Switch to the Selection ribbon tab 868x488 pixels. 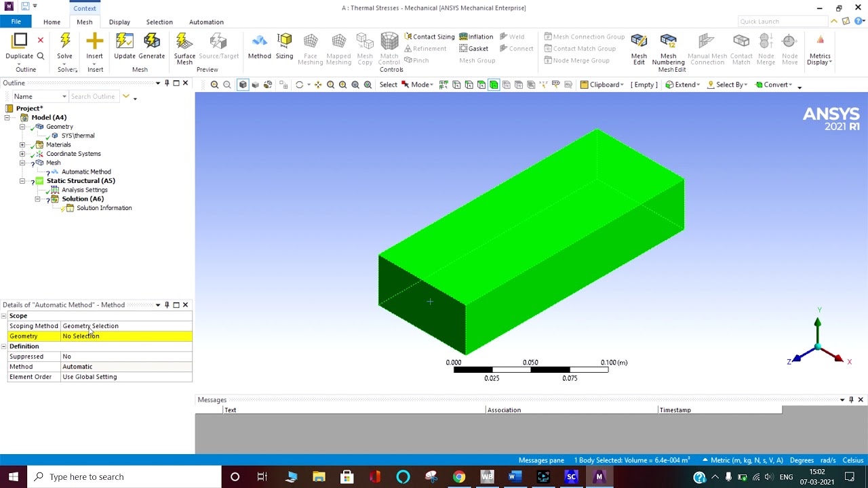[x=159, y=22]
